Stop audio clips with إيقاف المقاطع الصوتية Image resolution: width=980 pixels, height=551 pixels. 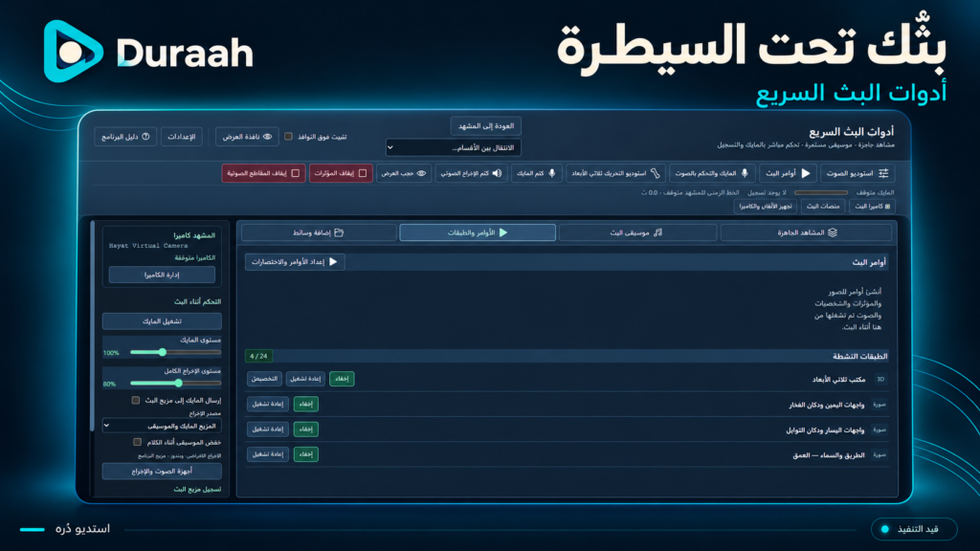pyautogui.click(x=263, y=173)
